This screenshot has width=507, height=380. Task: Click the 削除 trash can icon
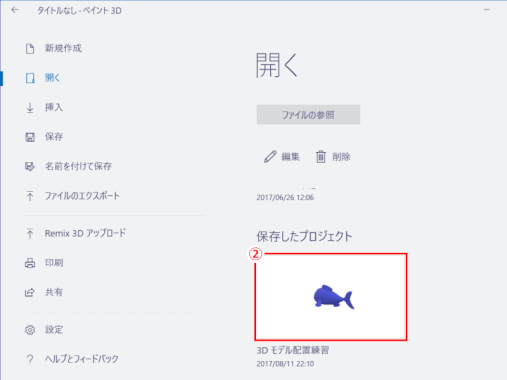tap(321, 157)
